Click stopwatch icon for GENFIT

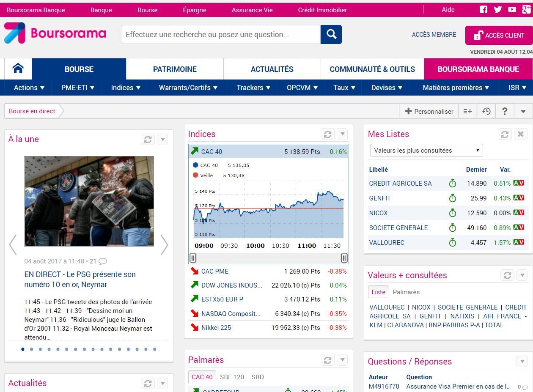(x=453, y=198)
